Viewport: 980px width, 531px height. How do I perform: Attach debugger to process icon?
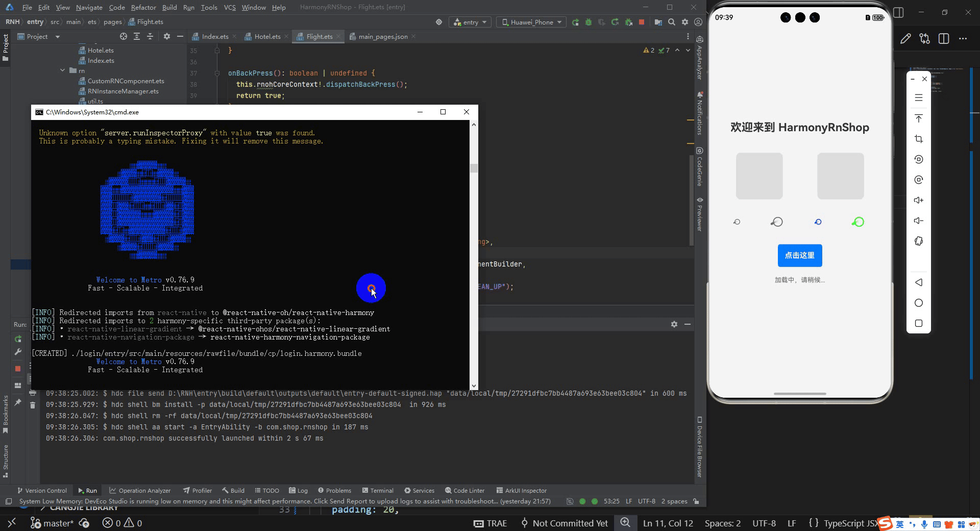(x=628, y=22)
